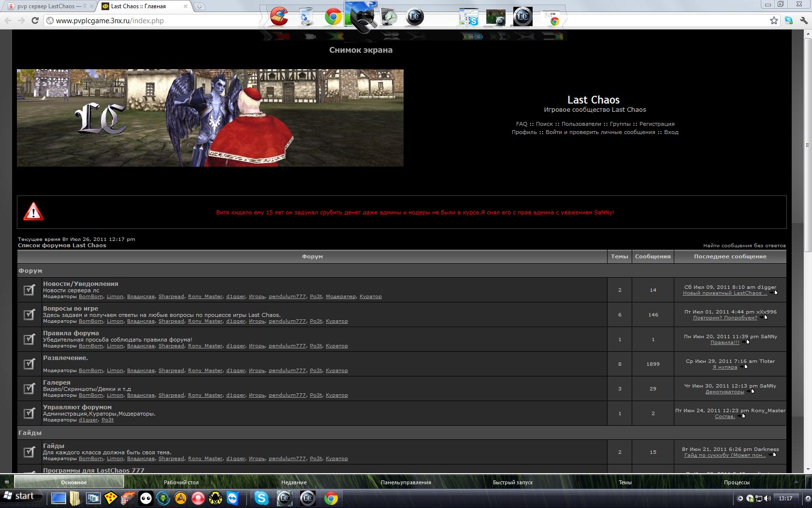Image resolution: width=812 pixels, height=508 pixels.
Task: Open the yellow spider taskbar icon
Action: coord(216,498)
